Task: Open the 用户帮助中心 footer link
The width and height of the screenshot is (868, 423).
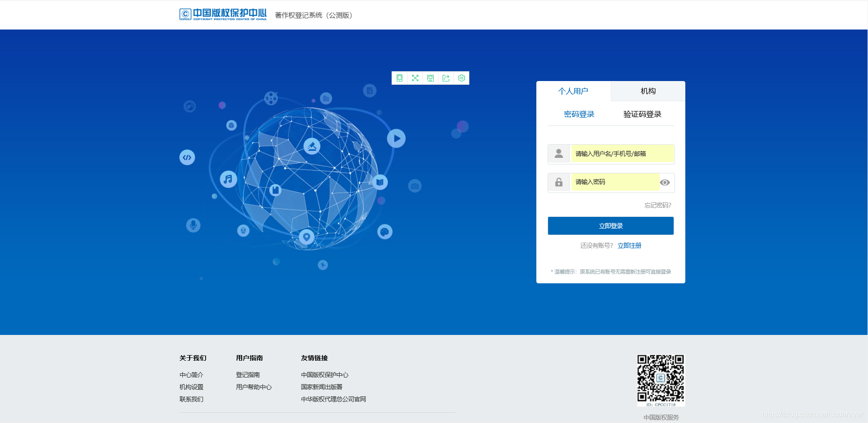Action: 253,387
